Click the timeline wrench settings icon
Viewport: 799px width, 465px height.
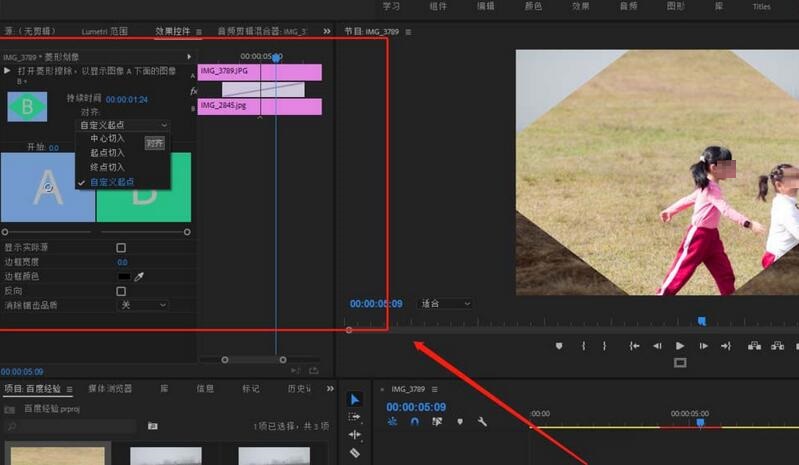482,422
